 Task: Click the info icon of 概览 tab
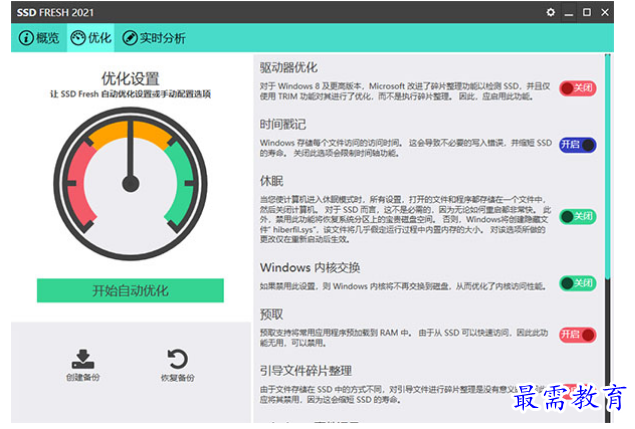click(26, 38)
